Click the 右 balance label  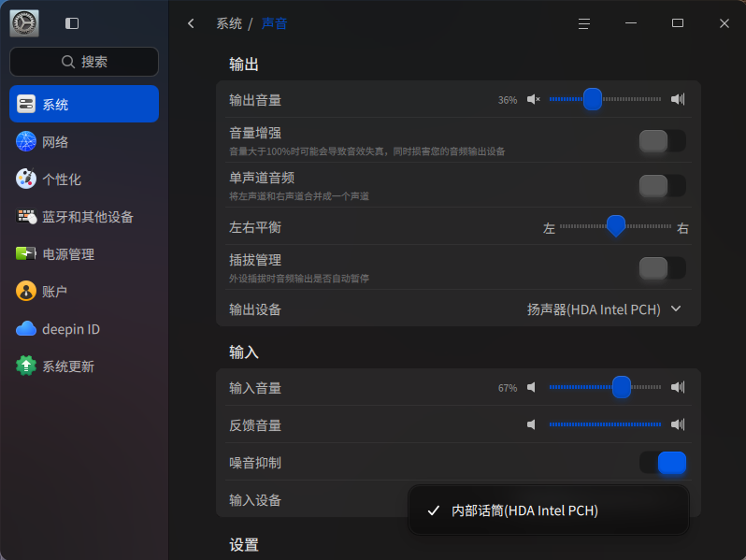[x=682, y=228]
